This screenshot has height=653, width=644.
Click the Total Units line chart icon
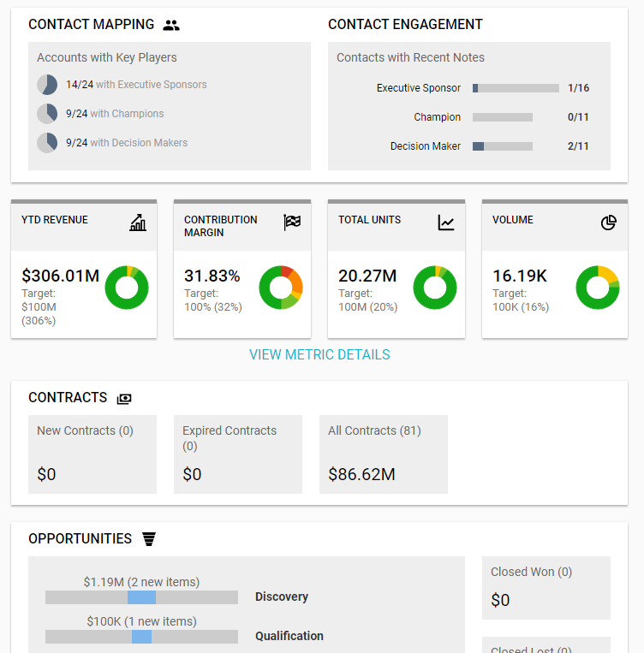click(x=446, y=223)
